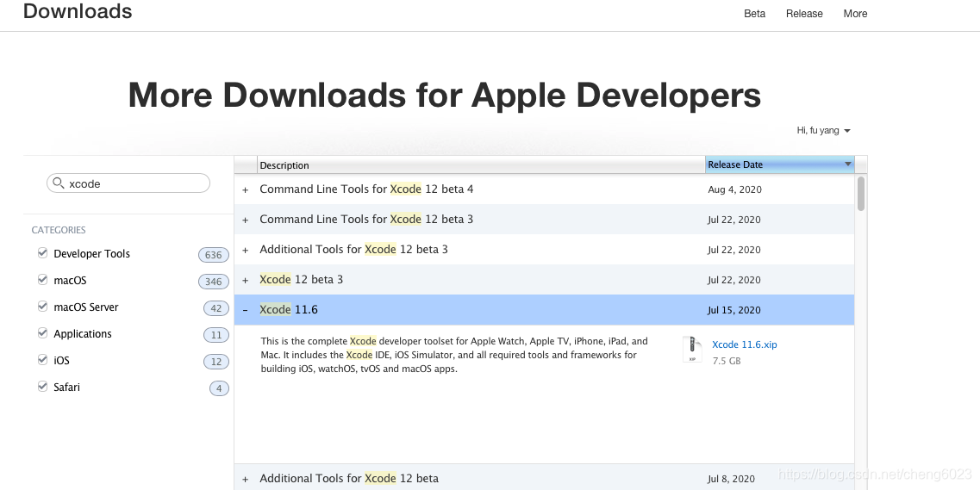The width and height of the screenshot is (980, 490).
Task: Toggle Release Date sort arrow
Action: (848, 164)
